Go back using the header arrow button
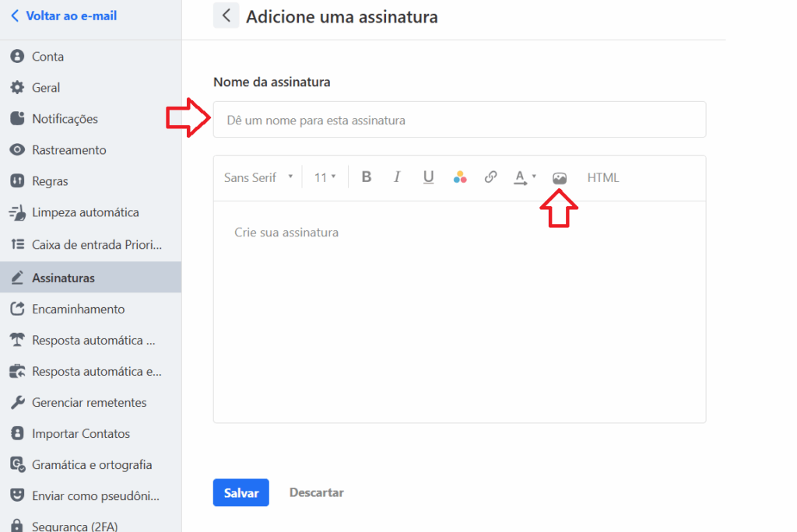 [226, 16]
